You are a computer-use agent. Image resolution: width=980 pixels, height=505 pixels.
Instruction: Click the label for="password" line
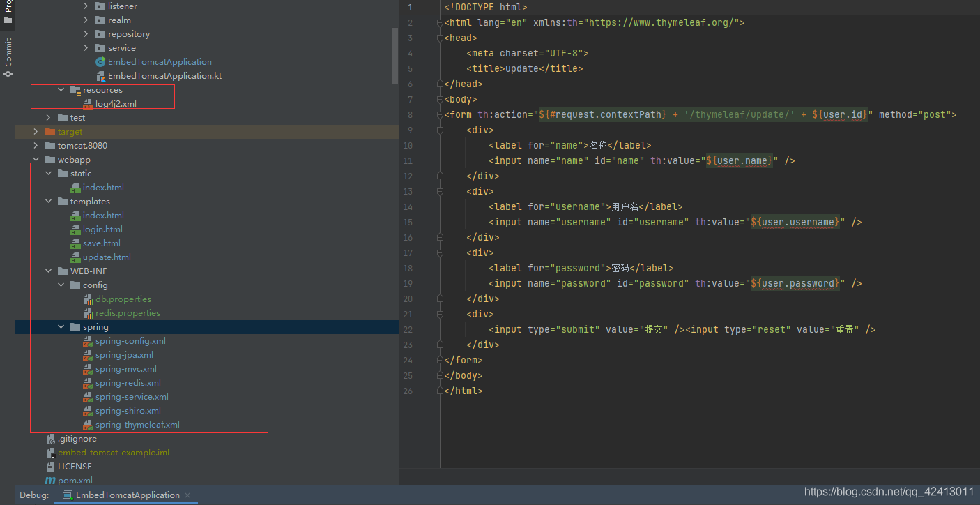pyautogui.click(x=581, y=268)
